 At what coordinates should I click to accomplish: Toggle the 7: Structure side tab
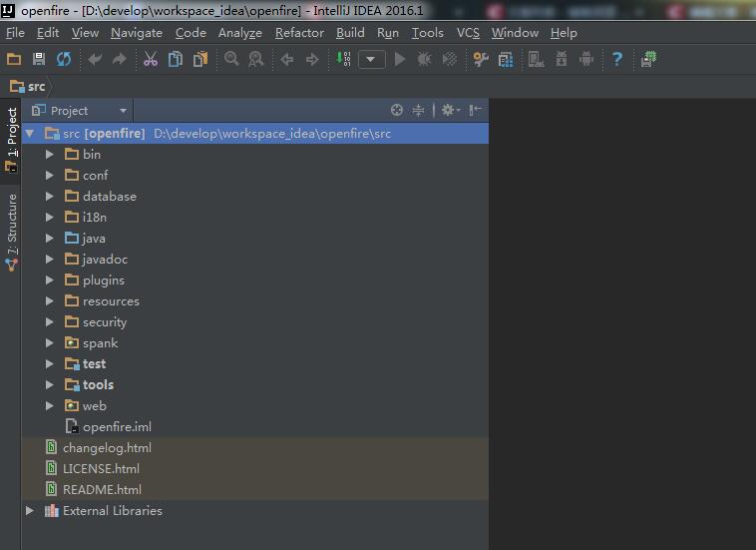[11, 232]
